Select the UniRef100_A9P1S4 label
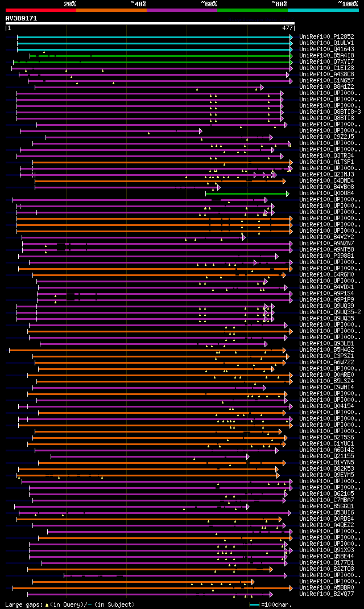This screenshot has height=609, width=364. 326,293
